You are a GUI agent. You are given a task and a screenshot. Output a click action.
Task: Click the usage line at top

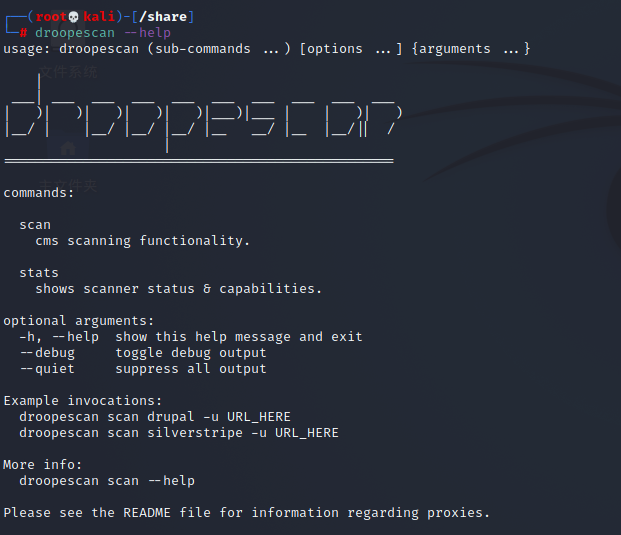coord(267,49)
